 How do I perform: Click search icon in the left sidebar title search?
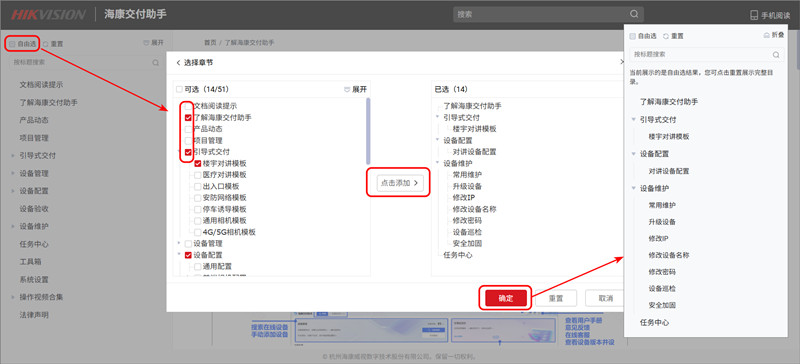click(x=156, y=63)
